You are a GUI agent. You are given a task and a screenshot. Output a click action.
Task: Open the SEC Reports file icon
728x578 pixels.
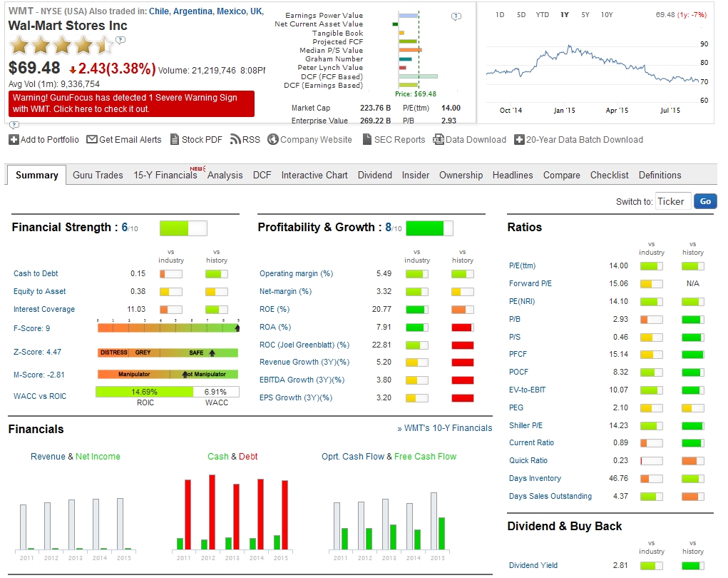(x=367, y=139)
